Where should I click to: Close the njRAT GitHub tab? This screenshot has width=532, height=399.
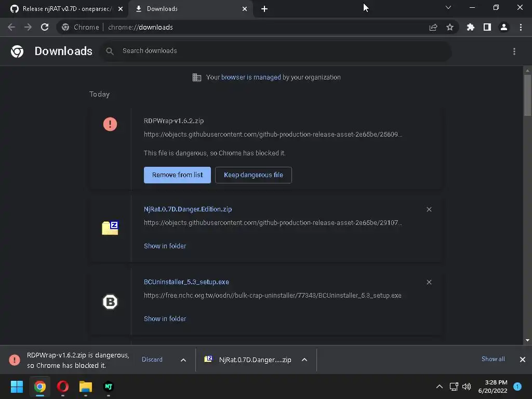[x=121, y=9]
